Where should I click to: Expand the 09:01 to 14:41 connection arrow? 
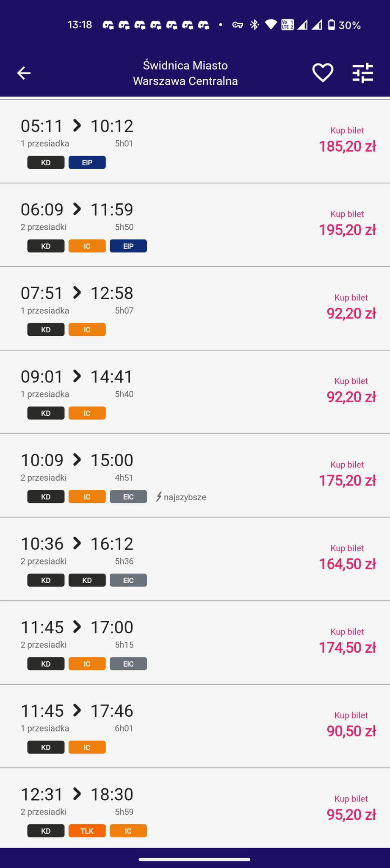[x=77, y=376]
